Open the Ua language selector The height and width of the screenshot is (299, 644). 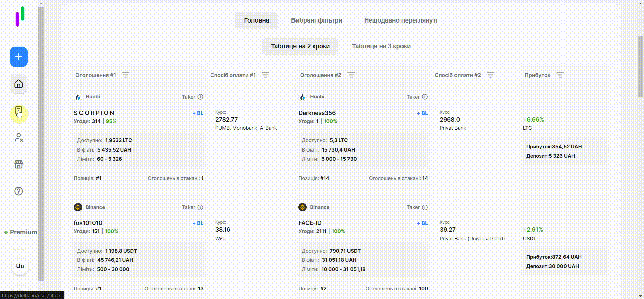coord(20,266)
